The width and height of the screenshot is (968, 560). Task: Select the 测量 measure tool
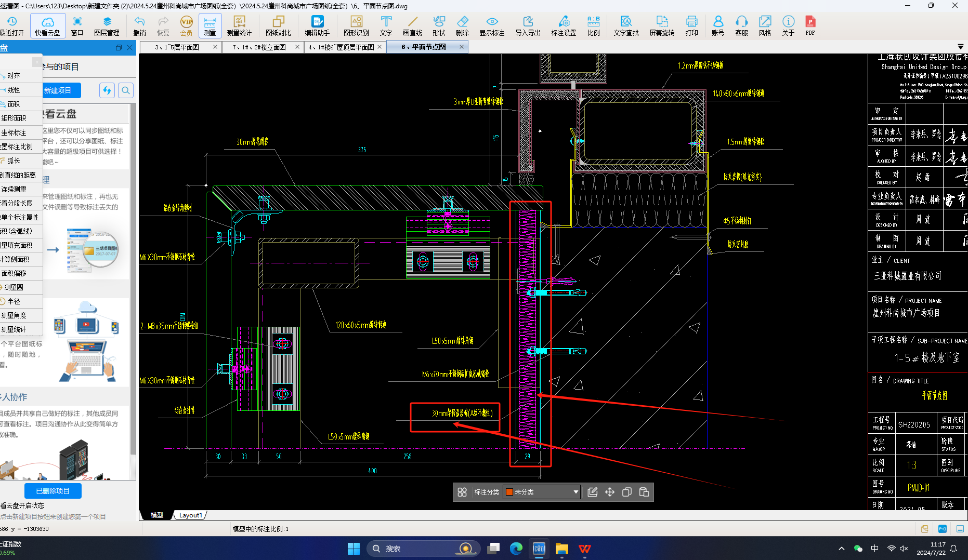point(210,26)
